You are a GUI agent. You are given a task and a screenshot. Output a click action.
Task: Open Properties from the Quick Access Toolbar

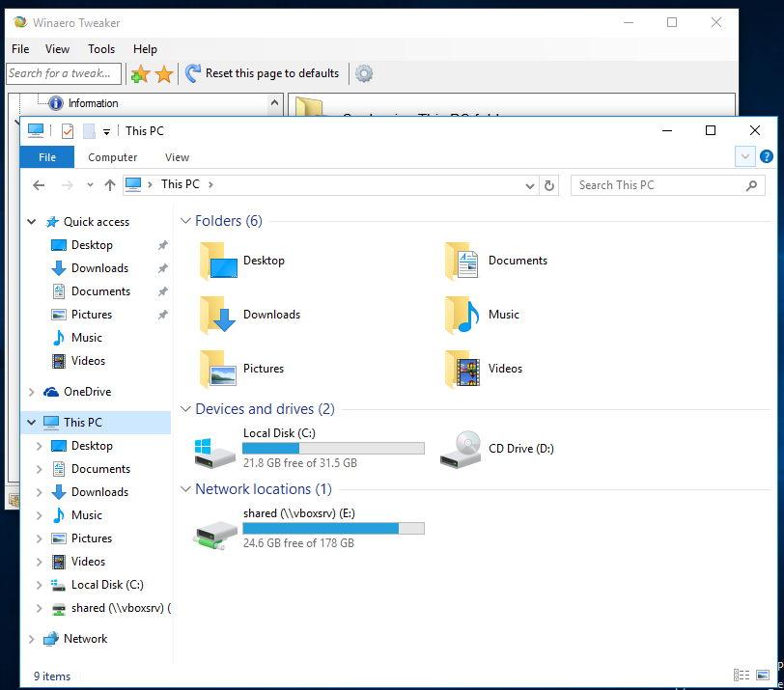pyautogui.click(x=66, y=130)
